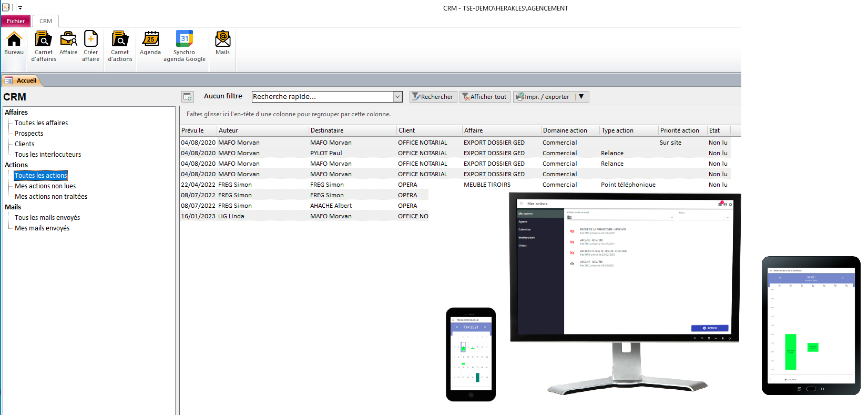Image resolution: width=868 pixels, height=415 pixels.
Task: Sort by the Auteur column header
Action: click(x=263, y=130)
